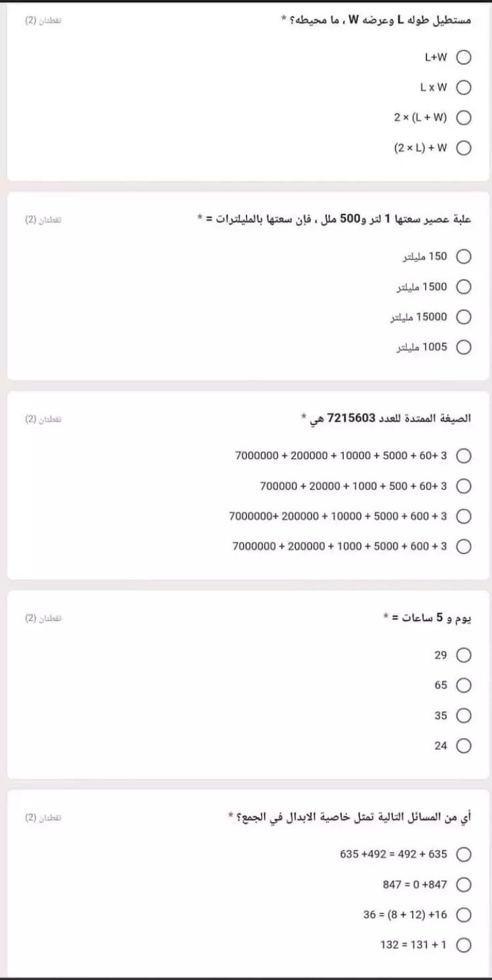Select the option 35
The image size is (492, 980).
(x=463, y=716)
